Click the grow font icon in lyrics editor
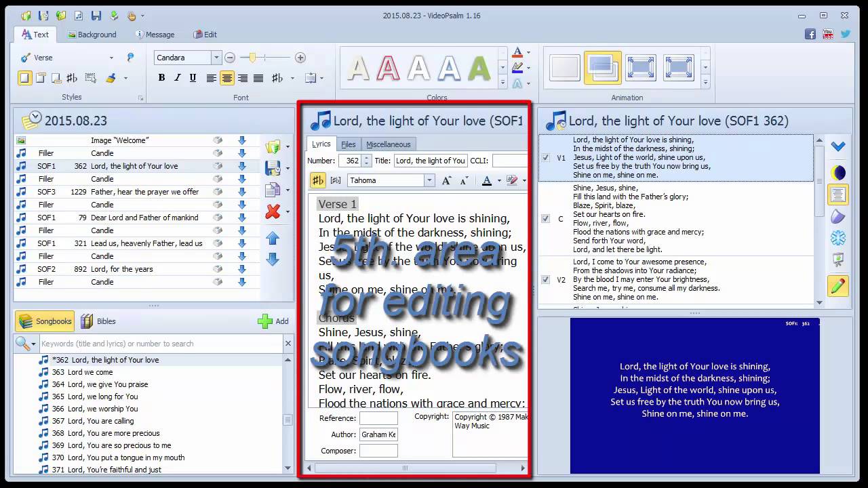Viewport: 868px width, 488px height. pos(446,180)
